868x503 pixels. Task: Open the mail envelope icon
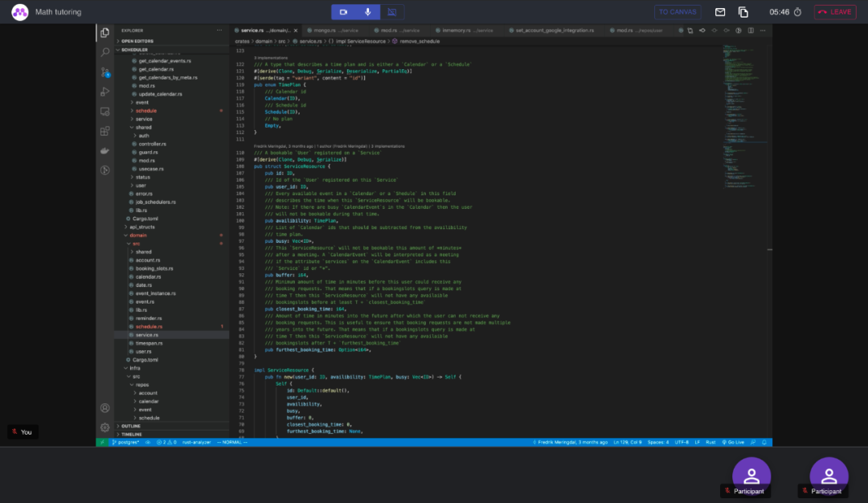coord(719,12)
